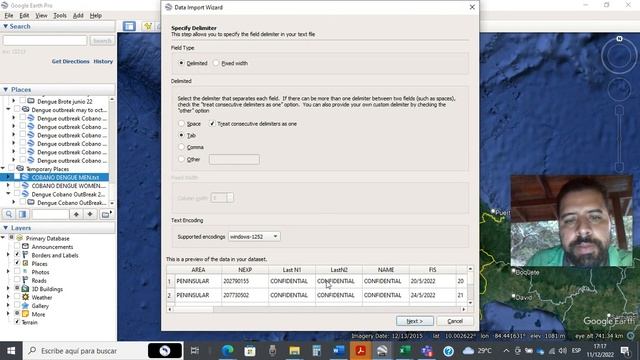Viewport: 640px width, 360px height.
Task: Select the Delimited field type radio
Action: click(x=182, y=63)
